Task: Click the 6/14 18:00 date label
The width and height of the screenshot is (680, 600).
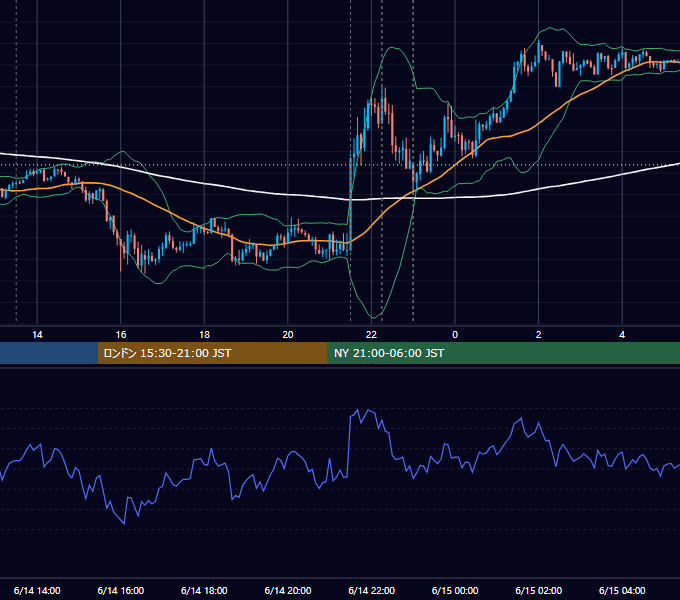Action: [204, 590]
